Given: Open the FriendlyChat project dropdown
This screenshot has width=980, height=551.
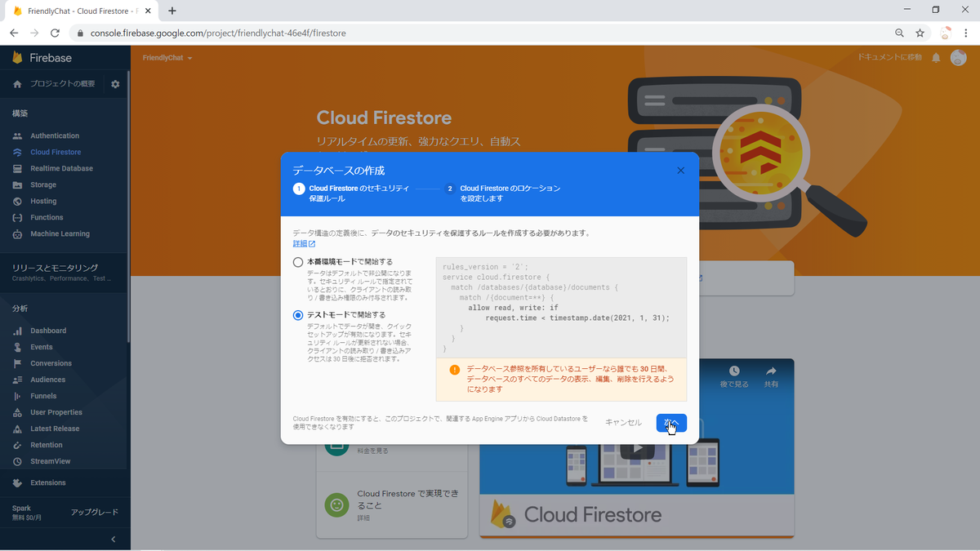Looking at the screenshot, I should point(167,58).
